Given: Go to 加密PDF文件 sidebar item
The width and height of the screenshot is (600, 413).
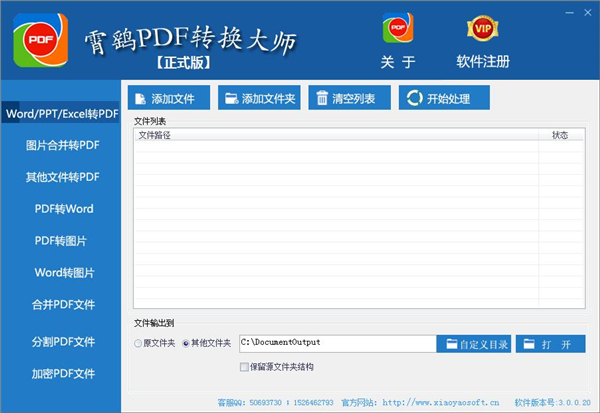Looking at the screenshot, I should pos(63,373).
